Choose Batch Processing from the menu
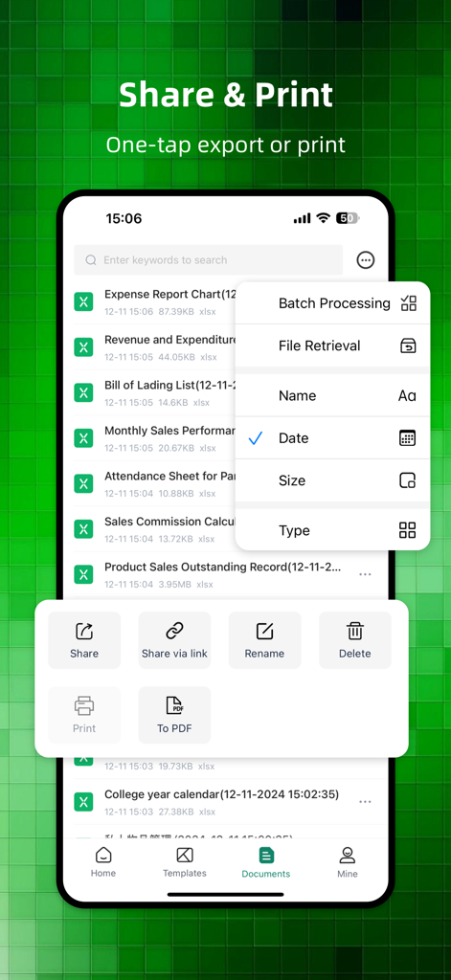451x980 pixels. [x=333, y=303]
